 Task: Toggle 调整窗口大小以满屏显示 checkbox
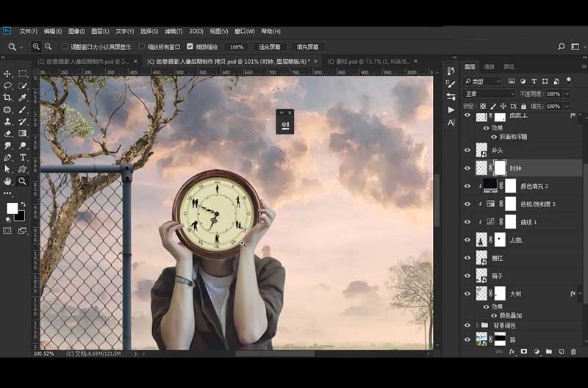[x=65, y=46]
